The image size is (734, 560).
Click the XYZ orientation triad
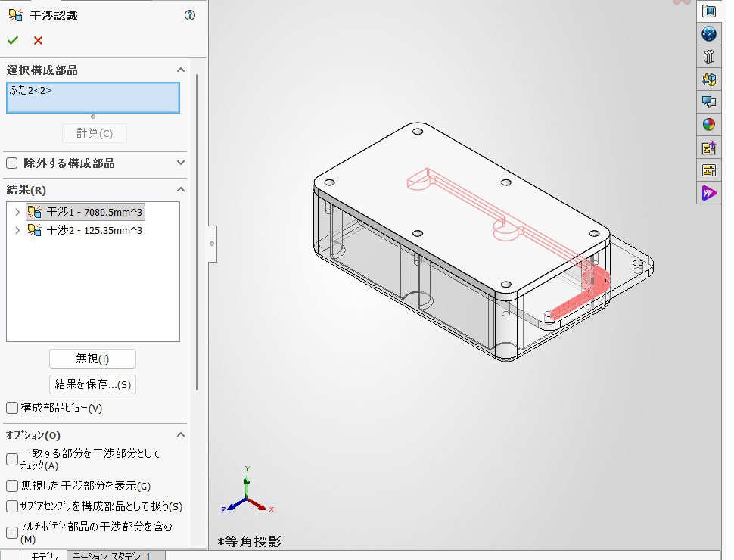[247, 490]
